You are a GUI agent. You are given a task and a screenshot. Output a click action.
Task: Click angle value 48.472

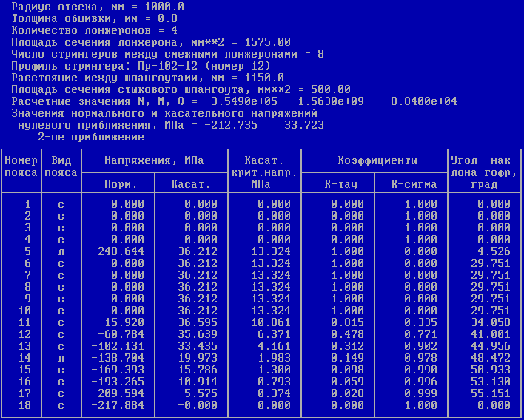[491, 358]
